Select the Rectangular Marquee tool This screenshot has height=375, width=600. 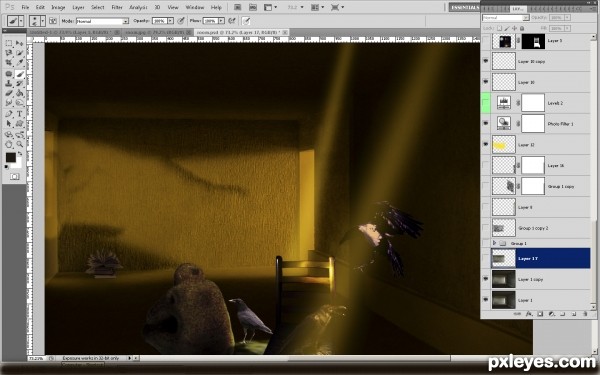pos(8,43)
